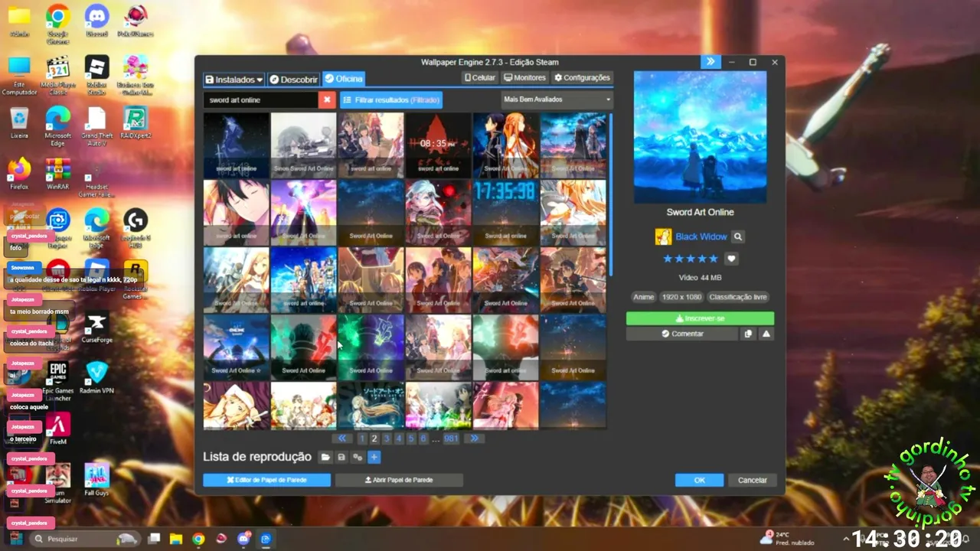Open playlist folder icon

tap(325, 457)
